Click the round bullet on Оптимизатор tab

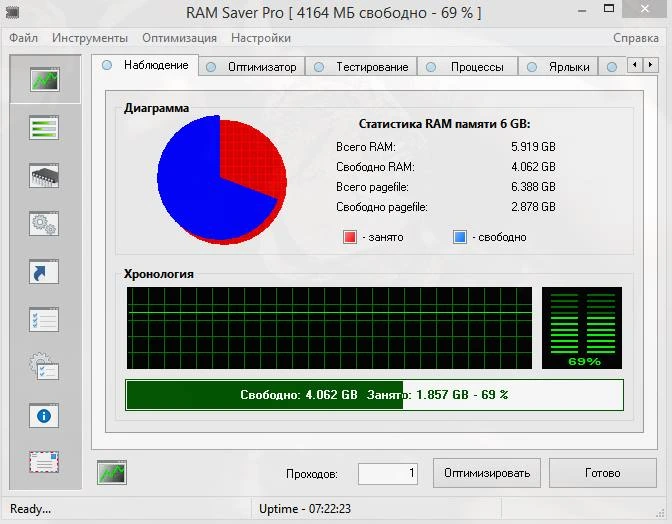[x=211, y=67]
